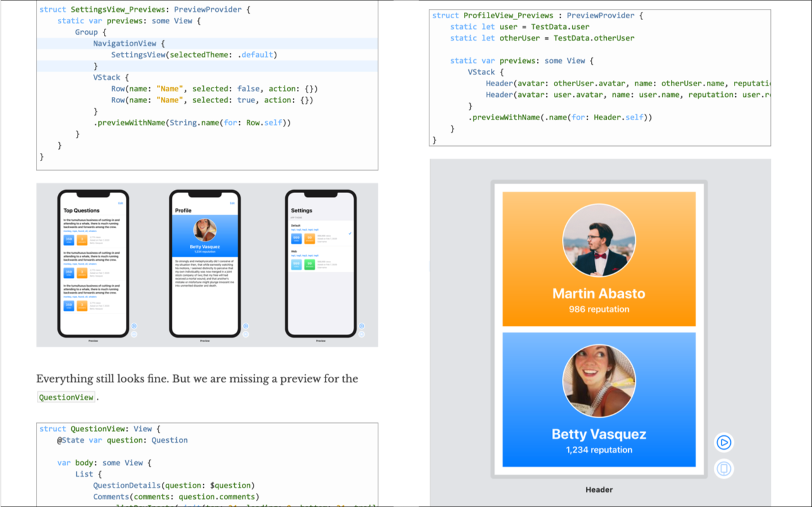Click the highlighted NavigationView code line
812x507 pixels.
[128, 43]
